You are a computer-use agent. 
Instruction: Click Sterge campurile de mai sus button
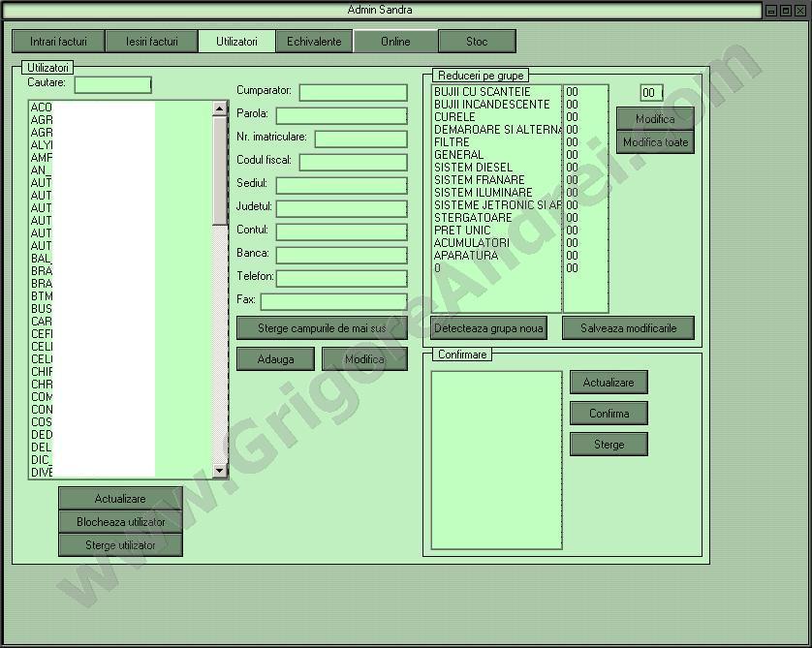point(322,328)
